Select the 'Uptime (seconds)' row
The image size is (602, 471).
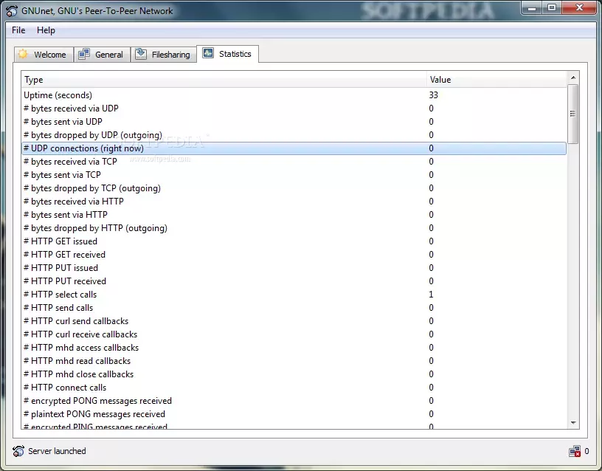pyautogui.click(x=294, y=95)
